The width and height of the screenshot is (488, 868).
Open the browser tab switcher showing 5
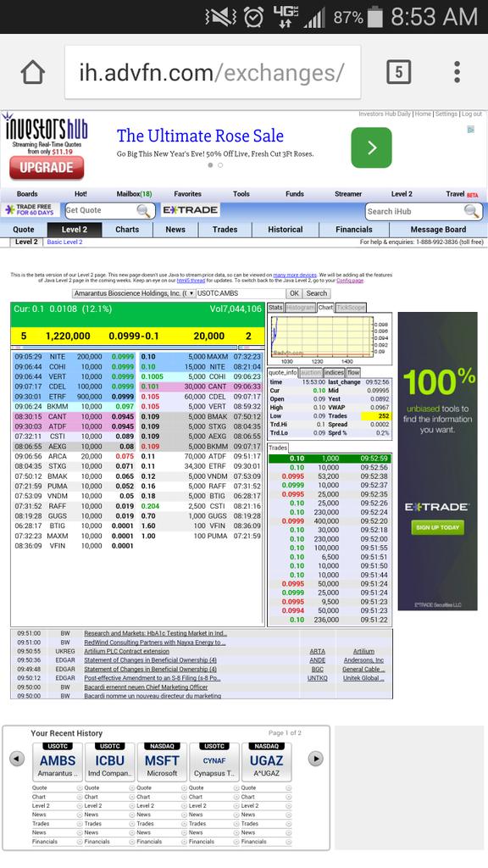(398, 72)
